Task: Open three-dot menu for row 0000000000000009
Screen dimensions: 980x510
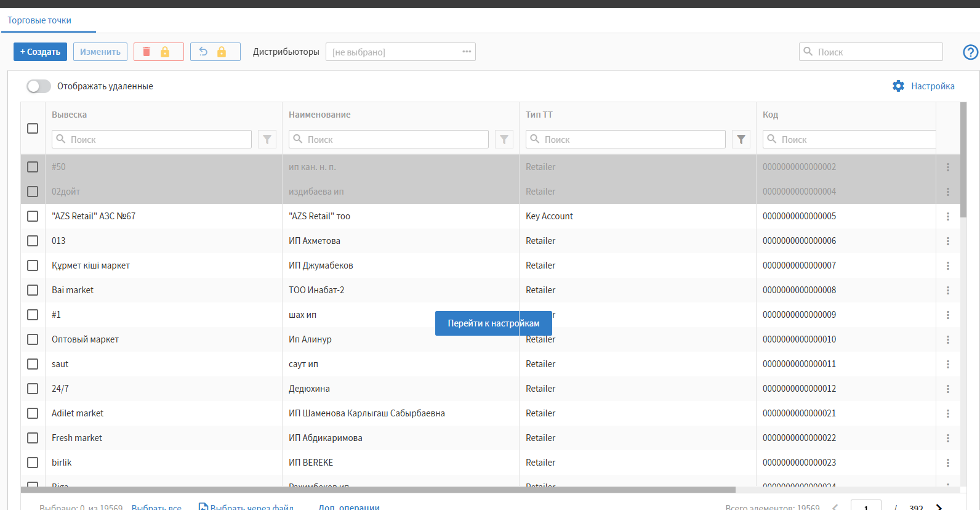Action: [x=948, y=315]
